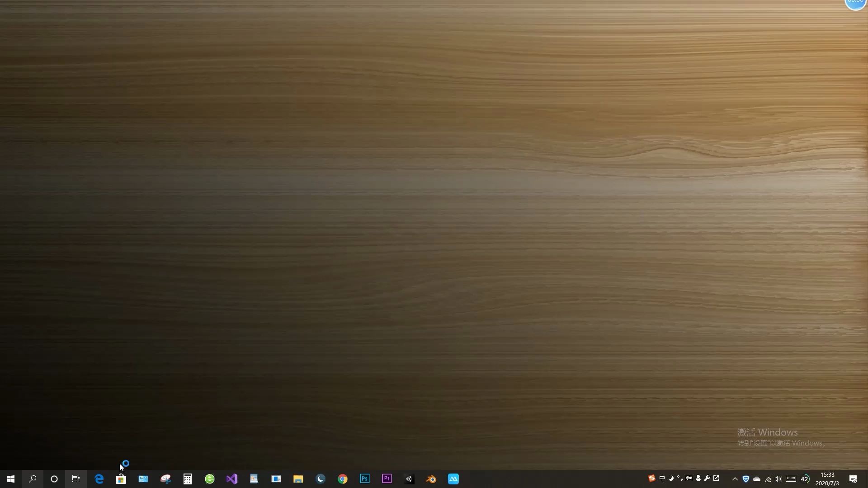Expand hidden system tray icons
Image resolution: width=868 pixels, height=488 pixels.
click(735, 479)
